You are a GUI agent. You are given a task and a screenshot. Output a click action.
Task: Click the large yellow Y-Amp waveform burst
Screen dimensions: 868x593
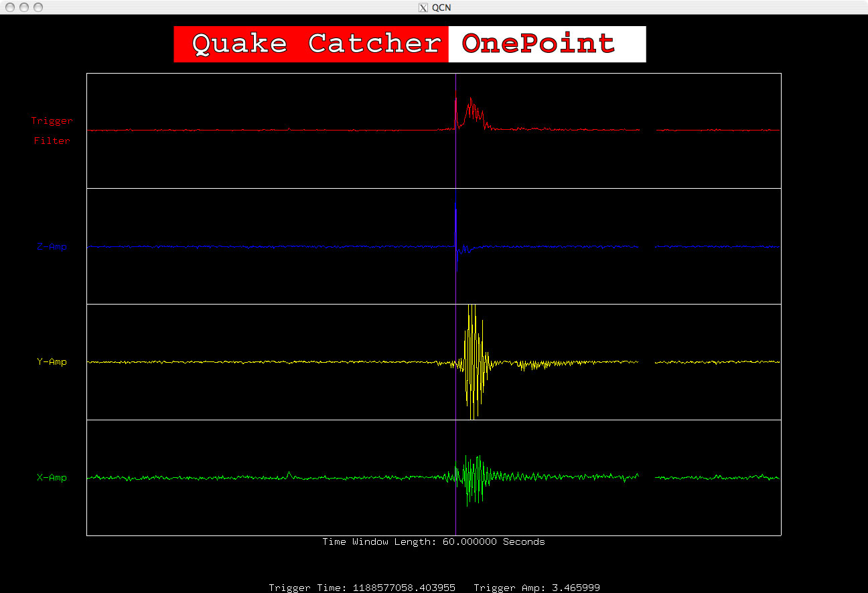pyautogui.click(x=473, y=361)
